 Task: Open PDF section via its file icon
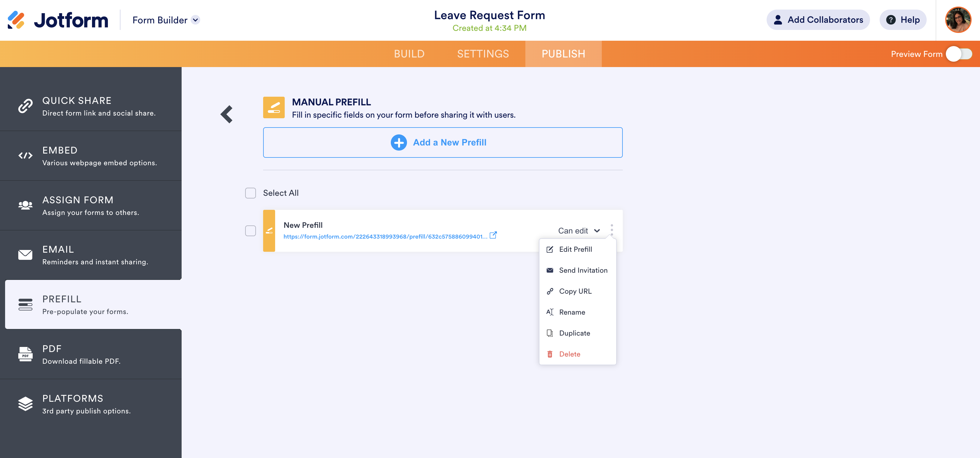pyautogui.click(x=25, y=354)
